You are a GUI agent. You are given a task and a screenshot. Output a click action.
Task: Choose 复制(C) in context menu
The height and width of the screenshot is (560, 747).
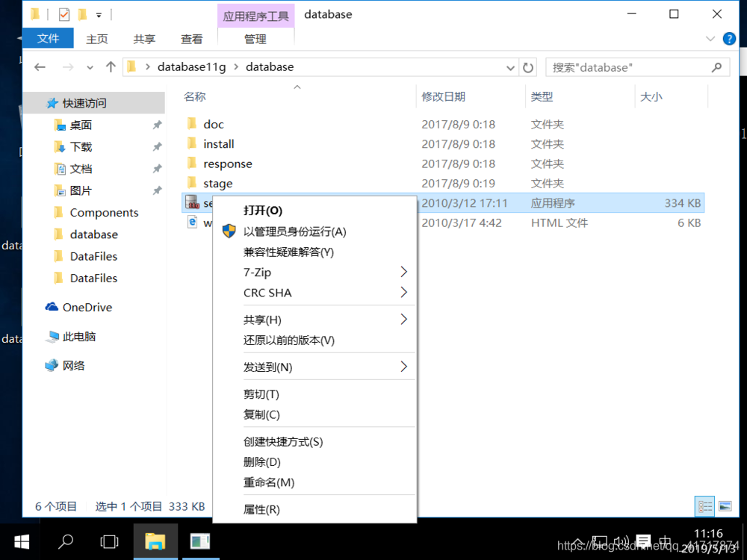coord(261,414)
